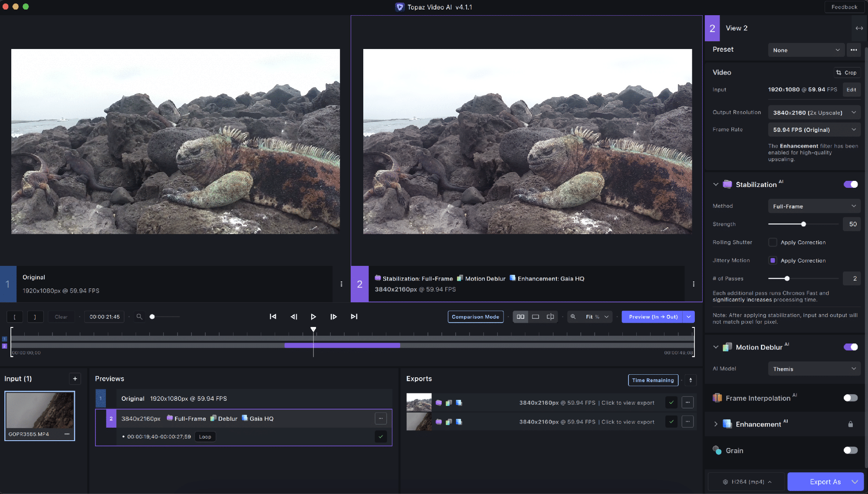
Task: Step forward one frame
Action: (333, 317)
